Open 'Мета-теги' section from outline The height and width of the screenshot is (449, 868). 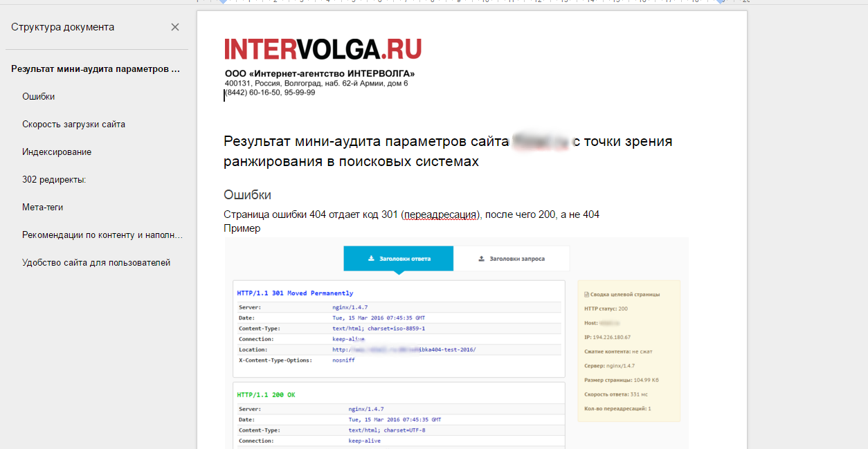coord(43,208)
